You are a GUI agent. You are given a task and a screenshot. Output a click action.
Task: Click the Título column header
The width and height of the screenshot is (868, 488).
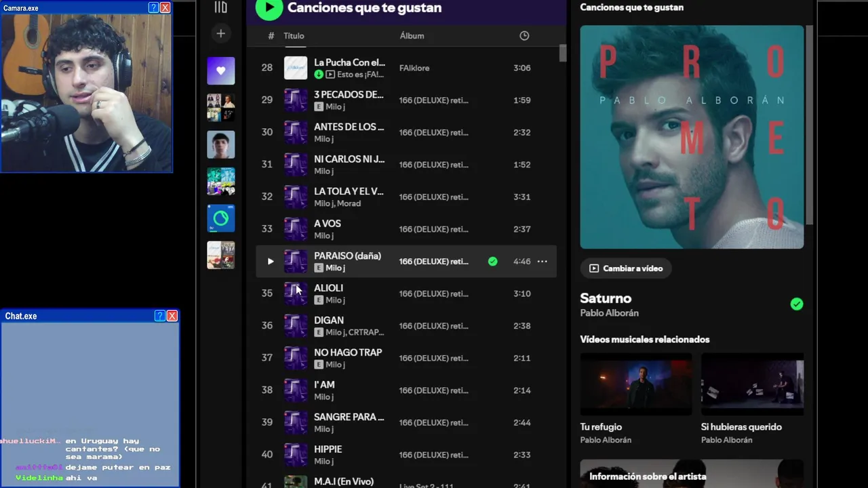point(294,36)
